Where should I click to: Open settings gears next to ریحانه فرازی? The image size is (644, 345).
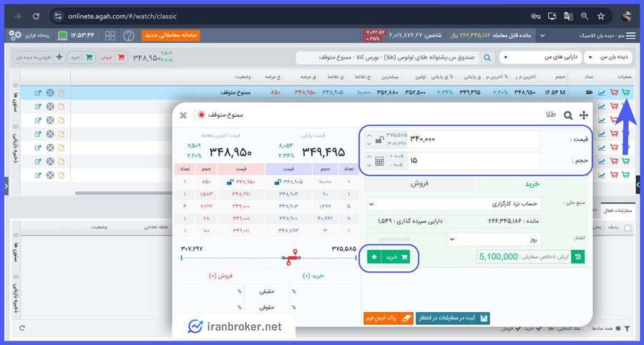tap(15, 35)
